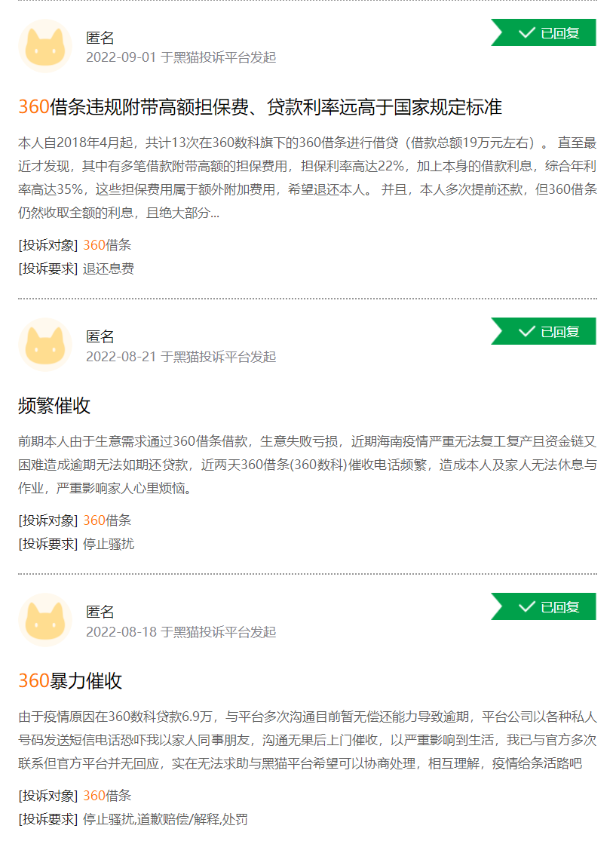This screenshot has width=616, height=844.
Task: Click 360借条 complaint target in the 360暴力催收 post
Action: (x=107, y=796)
